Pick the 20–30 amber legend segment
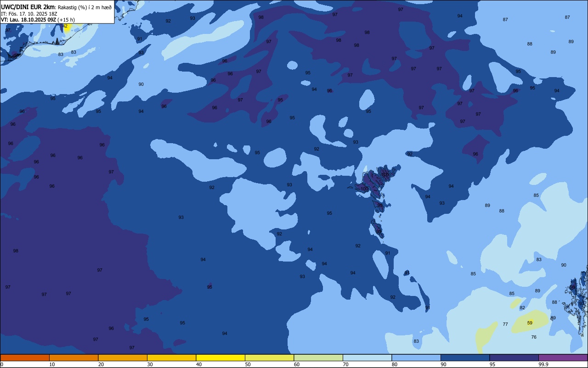 point(123,357)
